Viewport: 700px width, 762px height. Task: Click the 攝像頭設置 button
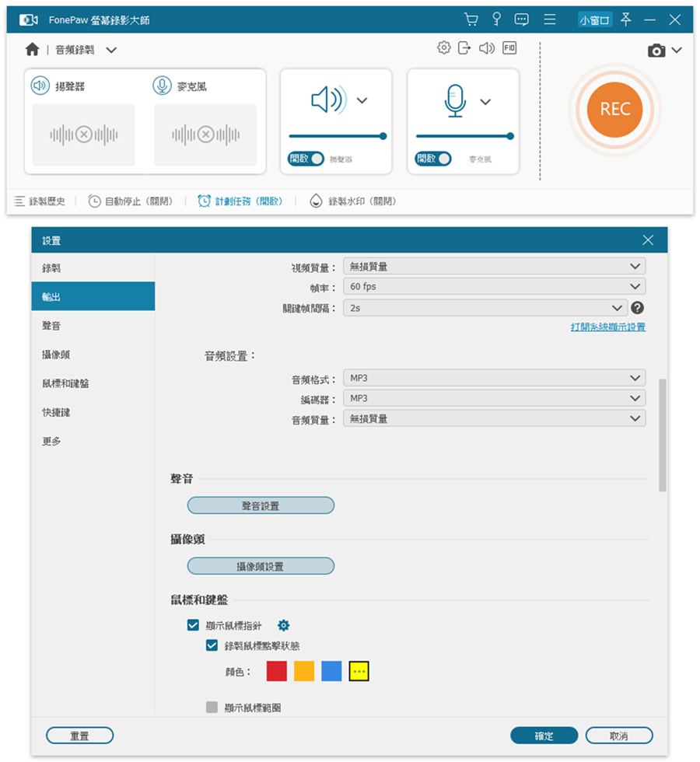point(261,566)
